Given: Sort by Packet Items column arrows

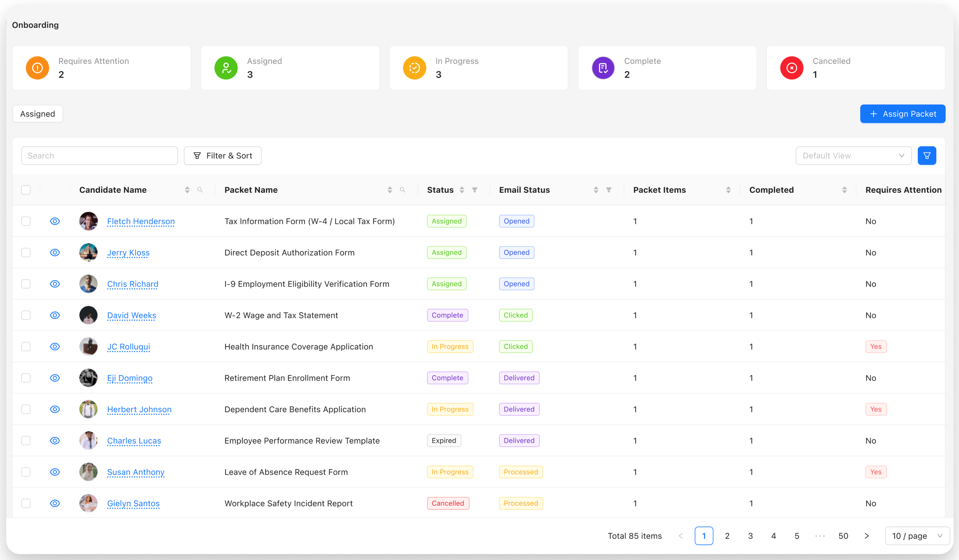Looking at the screenshot, I should (729, 190).
